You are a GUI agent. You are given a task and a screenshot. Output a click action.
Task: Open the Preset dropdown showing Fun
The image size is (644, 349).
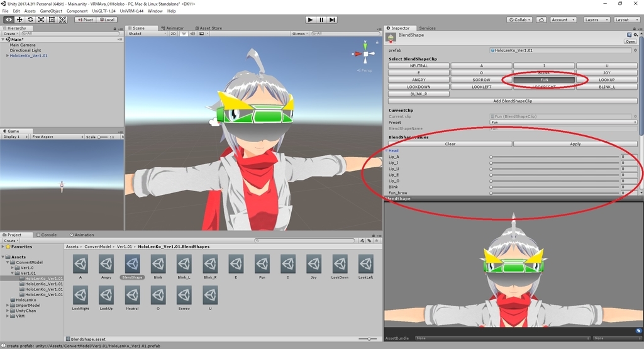click(x=563, y=123)
